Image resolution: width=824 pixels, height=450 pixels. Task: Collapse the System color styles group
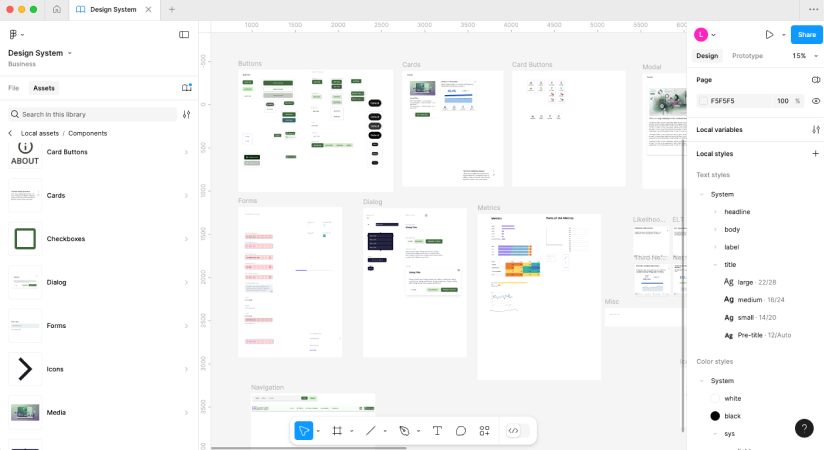point(702,381)
